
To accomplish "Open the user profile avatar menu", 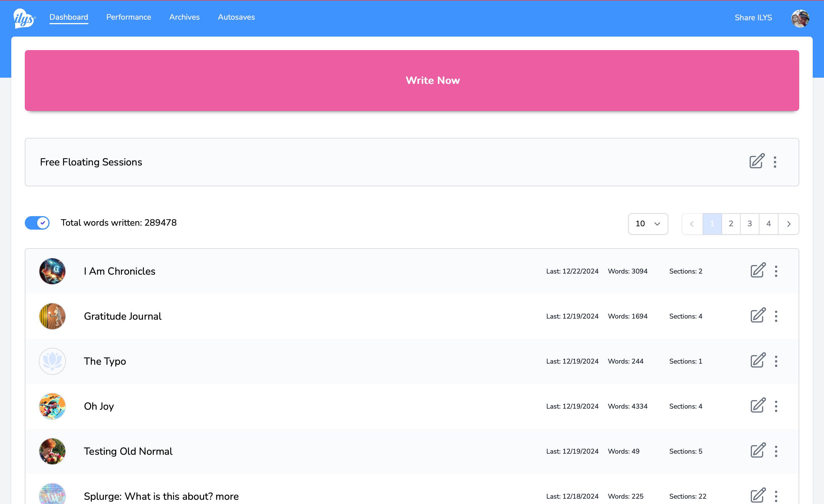I will (x=800, y=18).
